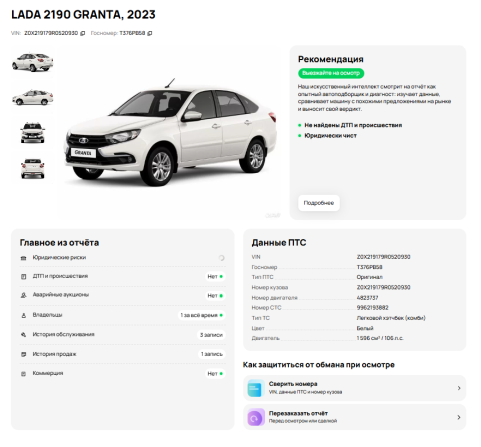Select the VIN value in Данные ПТС
This screenshot has height=447, width=481.
pos(383,257)
